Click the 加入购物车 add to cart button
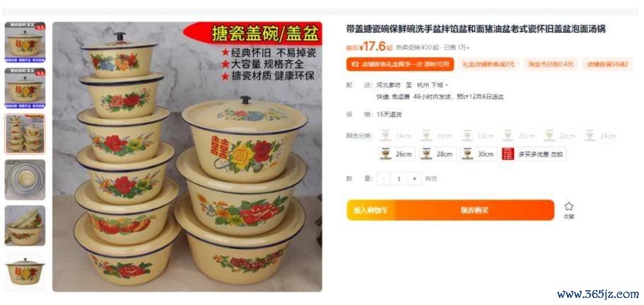 click(370, 210)
